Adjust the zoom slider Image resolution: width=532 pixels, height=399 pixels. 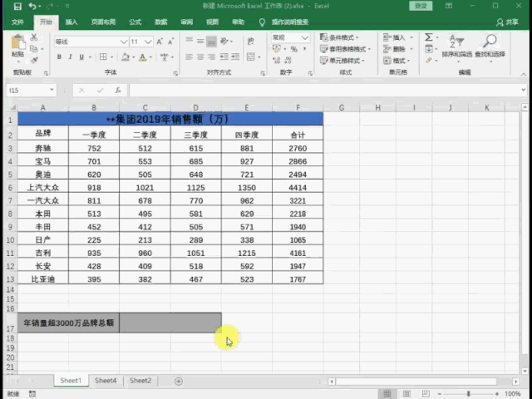[x=468, y=394]
